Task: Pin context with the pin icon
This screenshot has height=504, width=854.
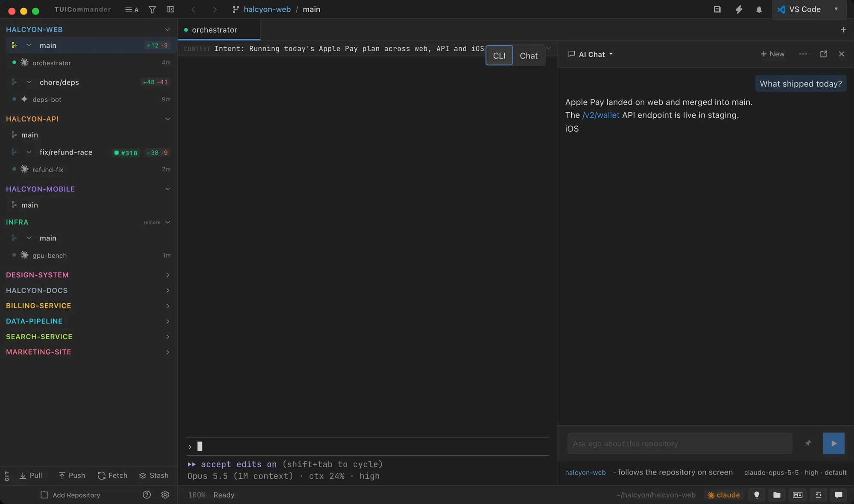Action: pos(808,443)
